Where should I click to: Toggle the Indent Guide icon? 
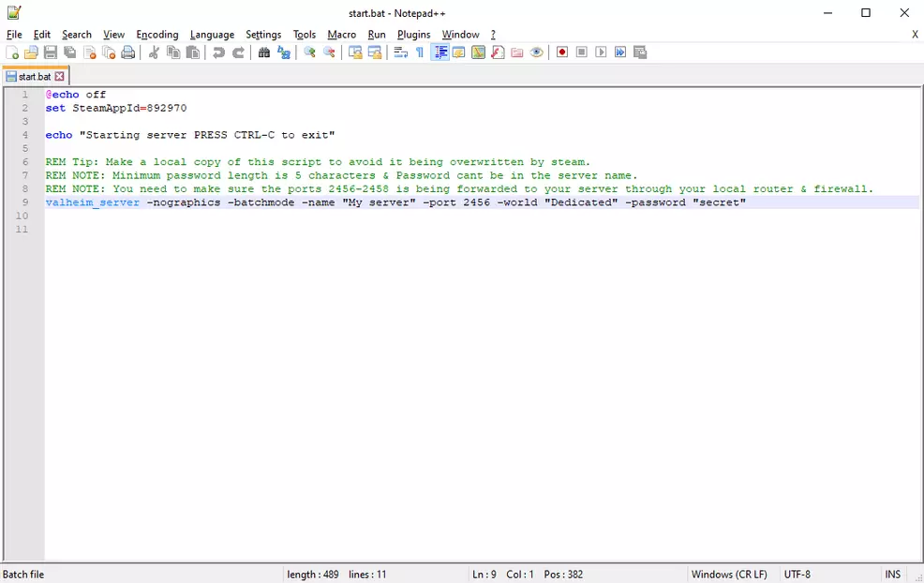point(440,52)
